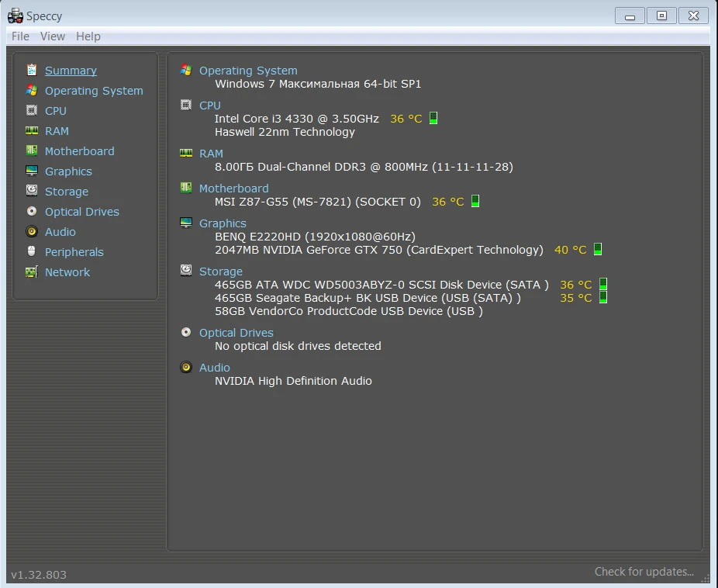Open the CPU sidebar section
The width and height of the screenshot is (718, 588).
[x=55, y=111]
